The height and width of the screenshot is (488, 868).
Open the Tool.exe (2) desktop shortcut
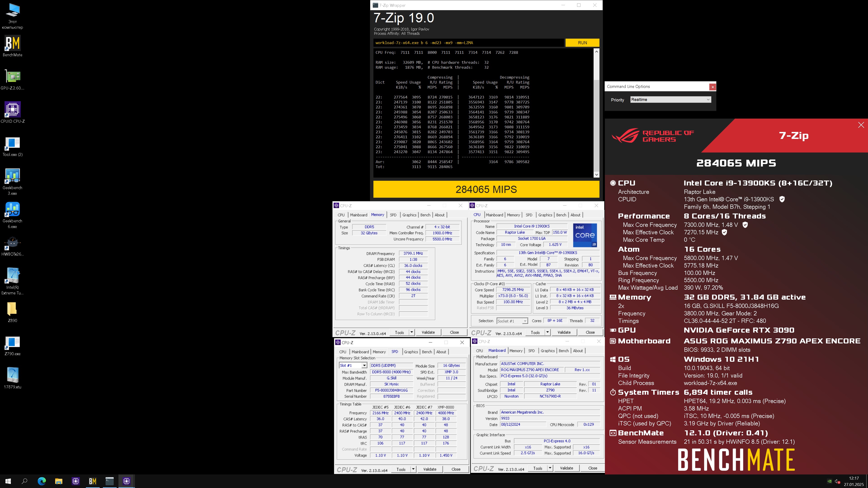pos(12,146)
